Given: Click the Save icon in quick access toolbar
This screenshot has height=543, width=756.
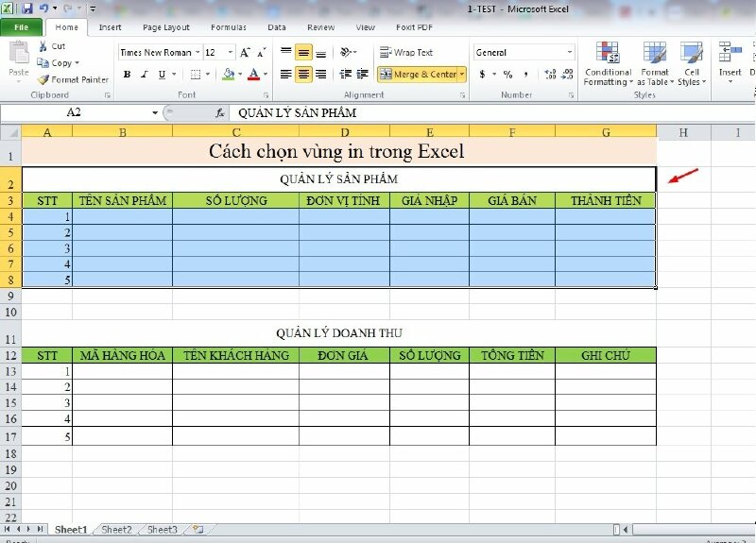Looking at the screenshot, I should (27, 8).
